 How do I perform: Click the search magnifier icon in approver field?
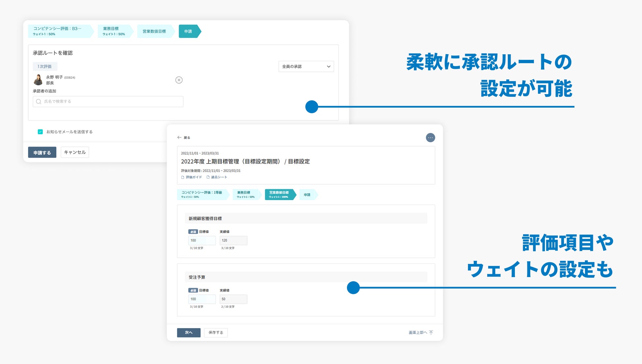pos(39,102)
